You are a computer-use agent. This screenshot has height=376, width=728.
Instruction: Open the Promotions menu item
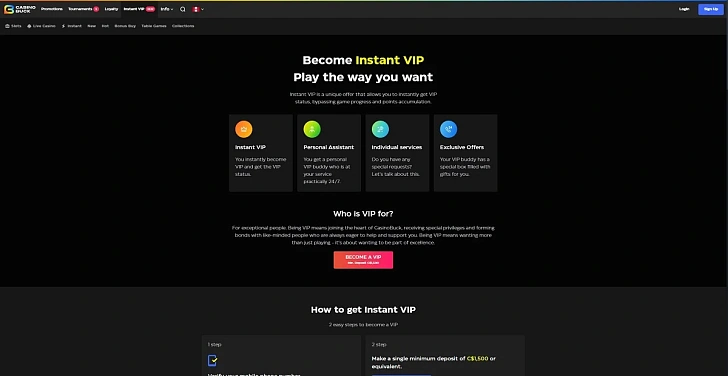tap(52, 9)
